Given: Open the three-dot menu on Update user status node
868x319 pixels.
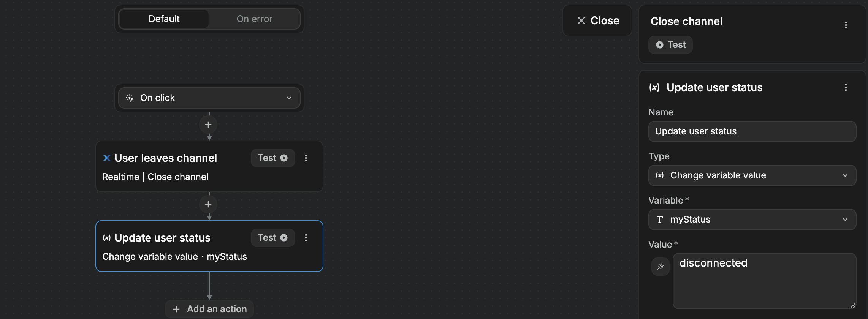Looking at the screenshot, I should point(306,238).
